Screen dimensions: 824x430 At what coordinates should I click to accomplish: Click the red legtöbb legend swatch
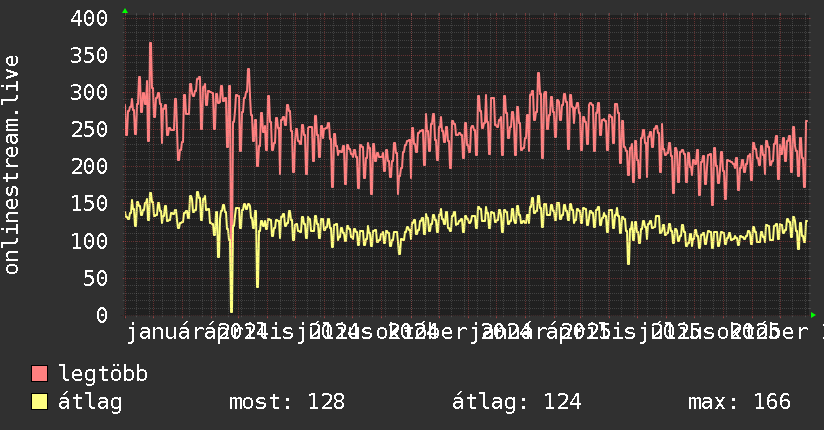pos(39,374)
